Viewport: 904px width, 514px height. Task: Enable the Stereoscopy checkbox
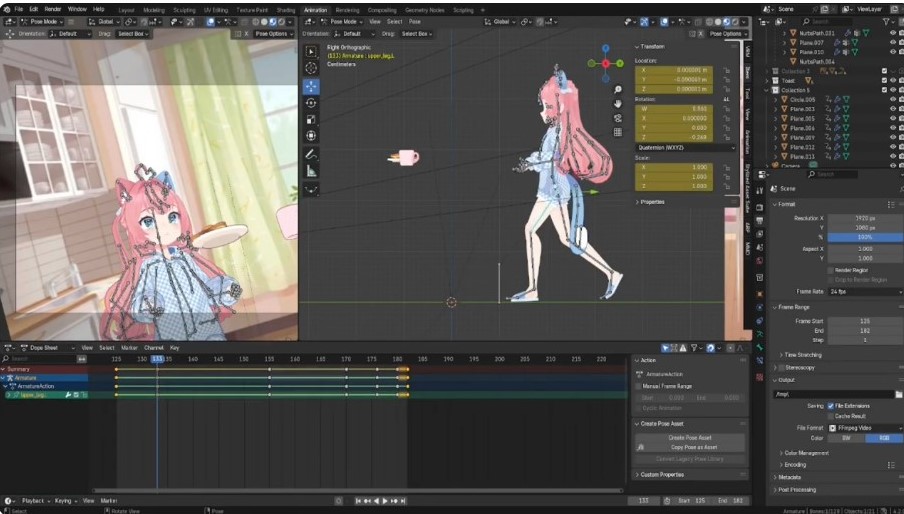coord(782,368)
